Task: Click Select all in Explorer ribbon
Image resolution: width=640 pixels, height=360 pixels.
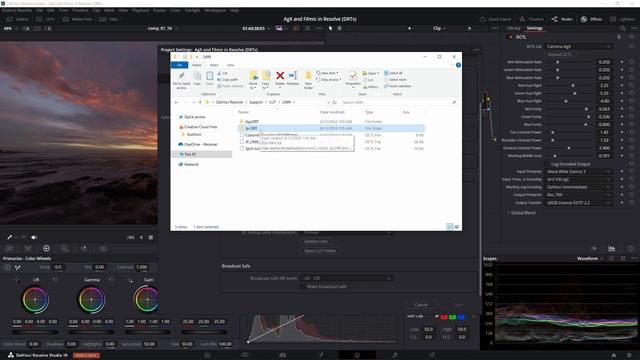Action: click(x=393, y=73)
